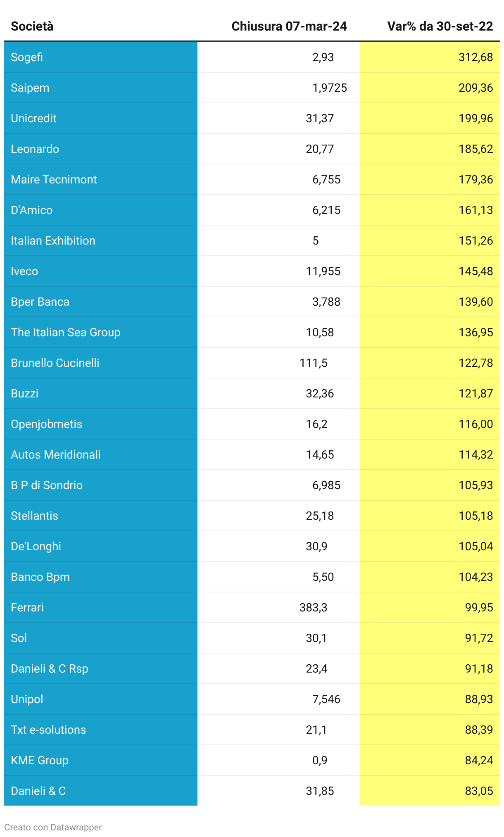The image size is (504, 837).
Task: Click the Unipol variation value 88,93
Action: (479, 699)
